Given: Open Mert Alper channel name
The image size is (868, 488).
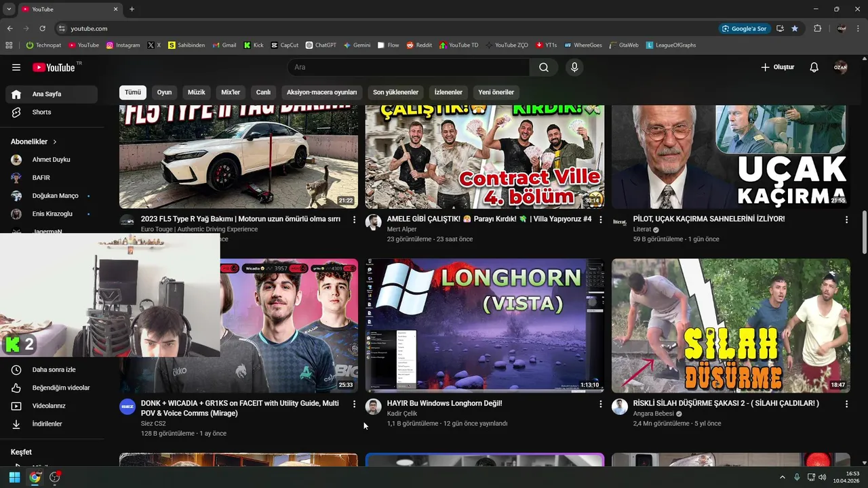Looking at the screenshot, I should 402,229.
